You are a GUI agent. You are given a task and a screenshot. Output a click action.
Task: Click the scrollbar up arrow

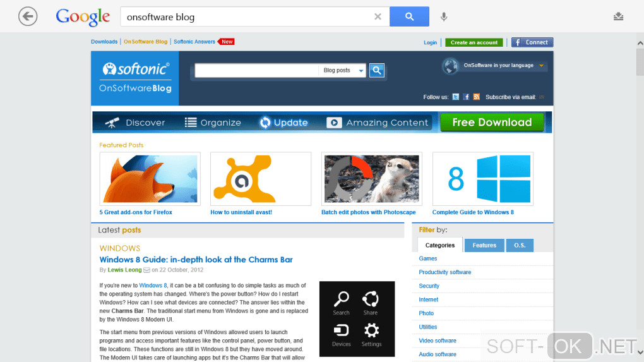pos(640,43)
